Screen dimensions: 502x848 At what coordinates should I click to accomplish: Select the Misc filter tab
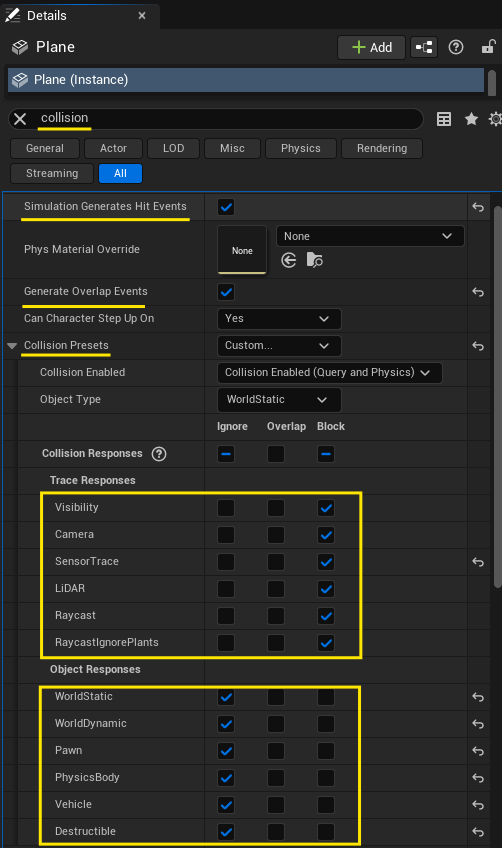click(232, 148)
